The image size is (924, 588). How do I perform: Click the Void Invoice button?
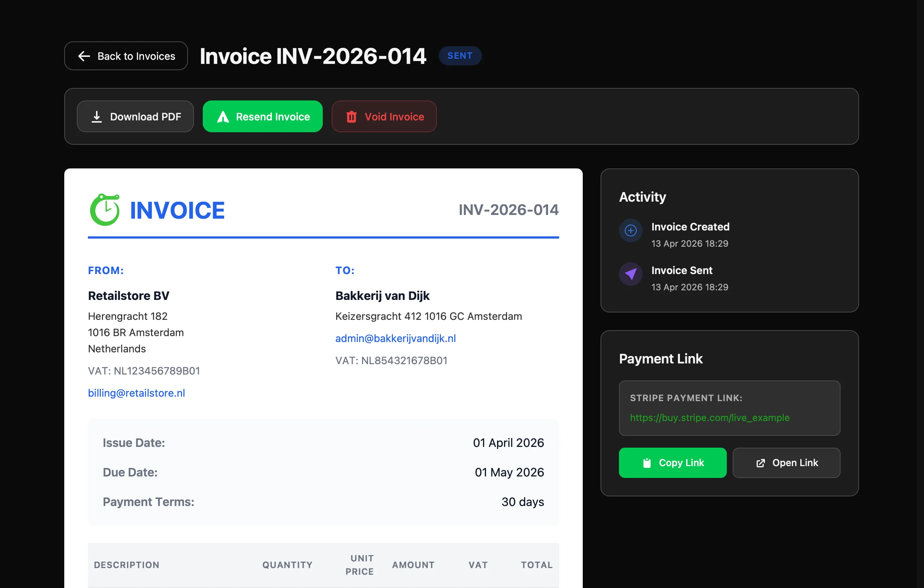coord(384,116)
